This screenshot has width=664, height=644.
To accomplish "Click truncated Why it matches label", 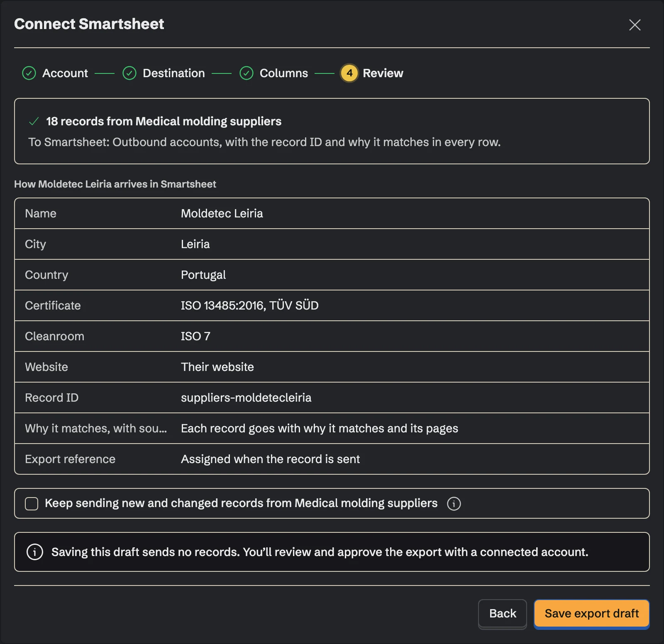I will [96, 428].
